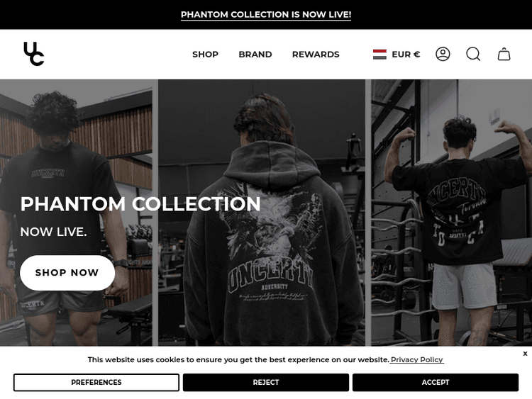The image size is (532, 399).
Task: Open cookie PREFERENCES
Action: point(96,383)
